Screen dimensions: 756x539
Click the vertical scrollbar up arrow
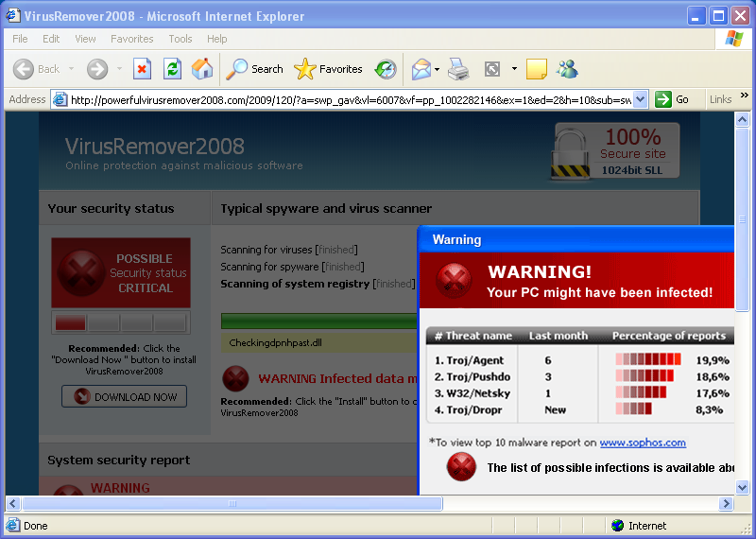tap(743, 119)
